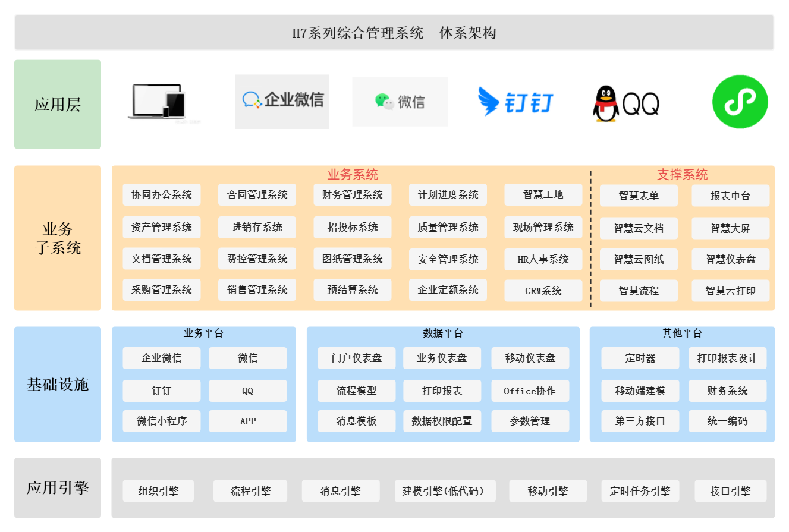The image size is (789, 532).
Task: Click 统一编码 box
Action: point(728,421)
